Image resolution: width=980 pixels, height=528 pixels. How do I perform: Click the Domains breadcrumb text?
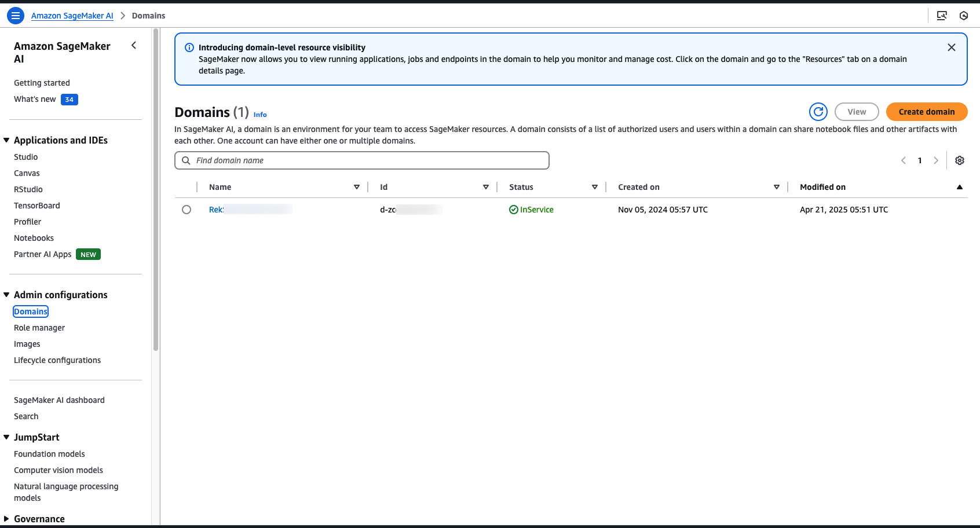(x=148, y=16)
